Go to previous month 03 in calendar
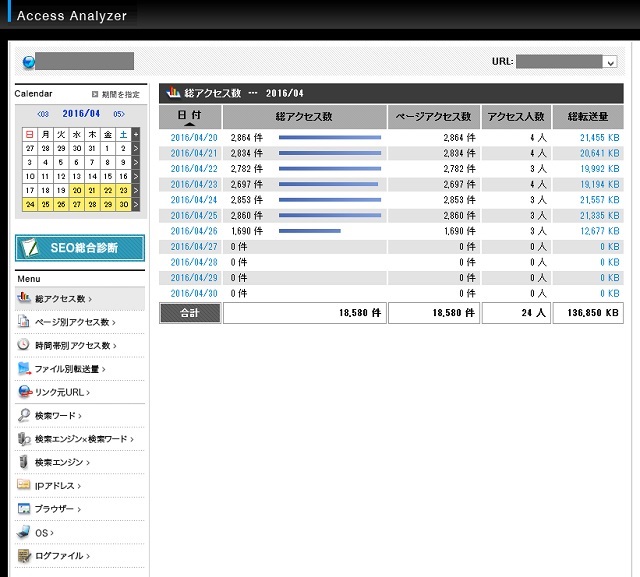Screen dimensions: 640x577 tap(43, 114)
